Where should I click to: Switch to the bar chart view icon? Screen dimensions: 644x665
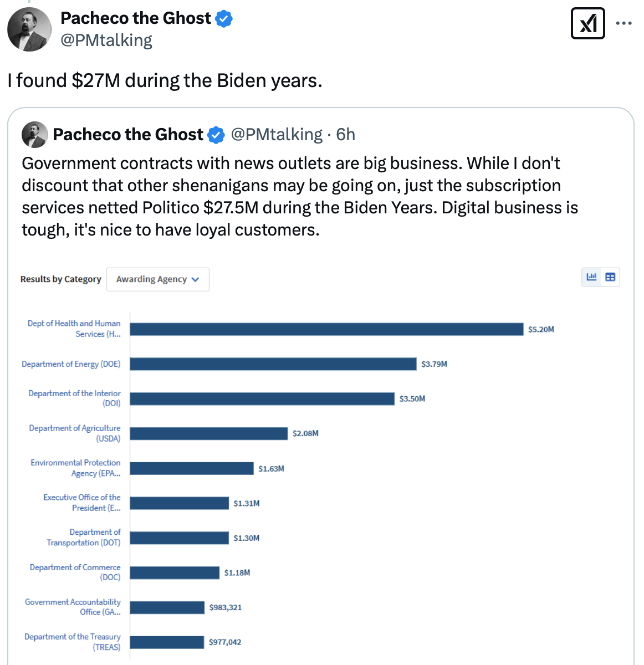pyautogui.click(x=591, y=277)
